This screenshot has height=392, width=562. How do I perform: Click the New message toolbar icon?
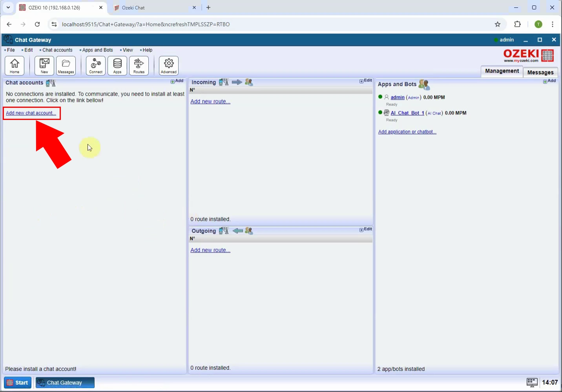pos(44,65)
